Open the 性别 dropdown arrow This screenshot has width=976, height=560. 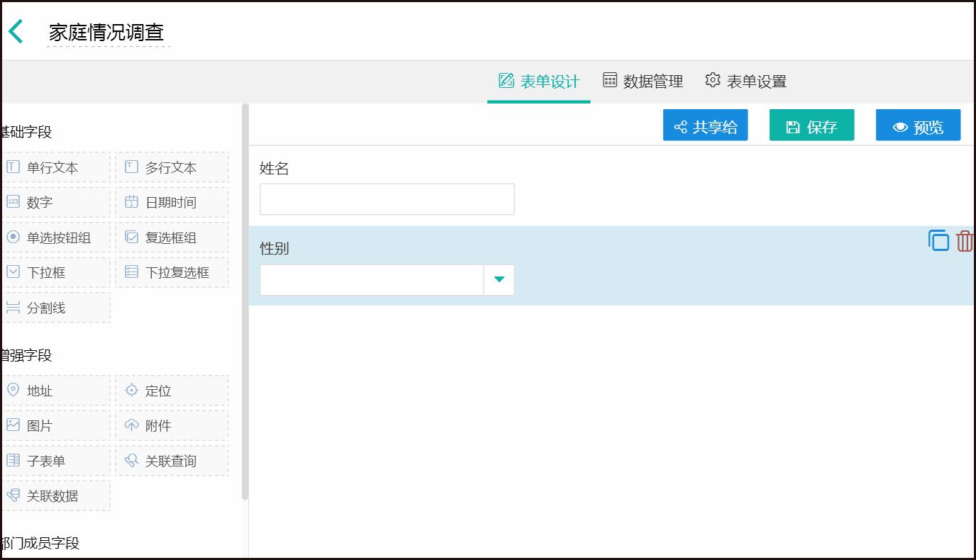tap(499, 280)
